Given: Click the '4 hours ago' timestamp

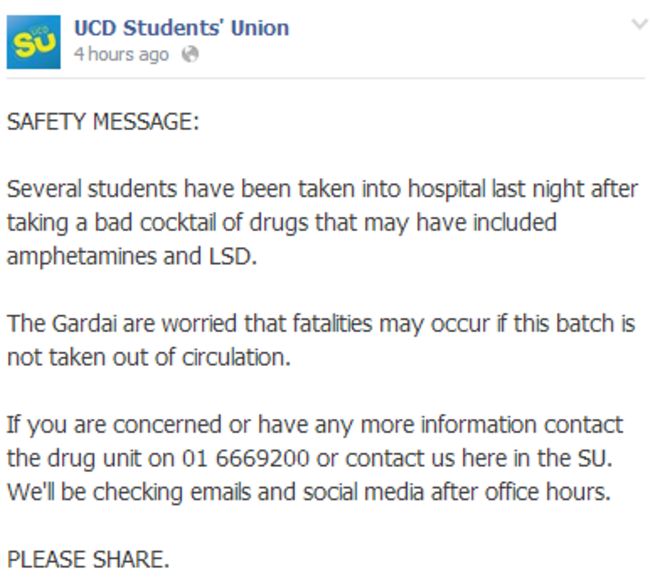Looking at the screenshot, I should click(121, 54).
